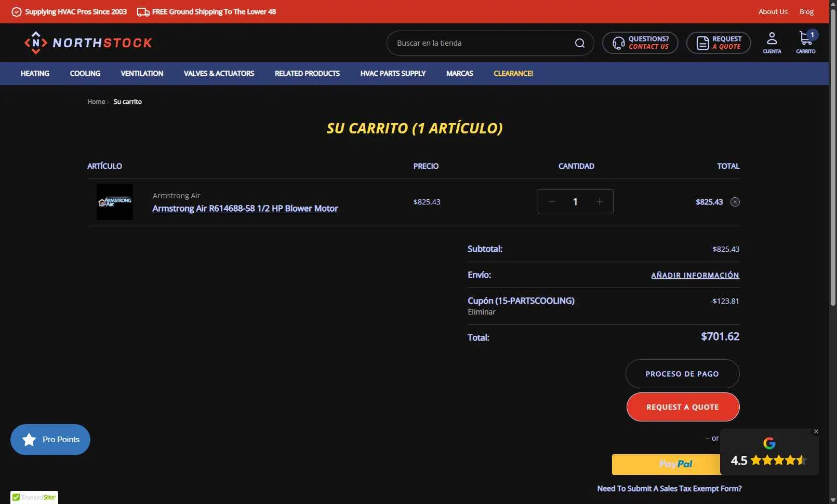Click Eliminar to remove the coupon
Image resolution: width=837 pixels, height=504 pixels.
point(482,312)
